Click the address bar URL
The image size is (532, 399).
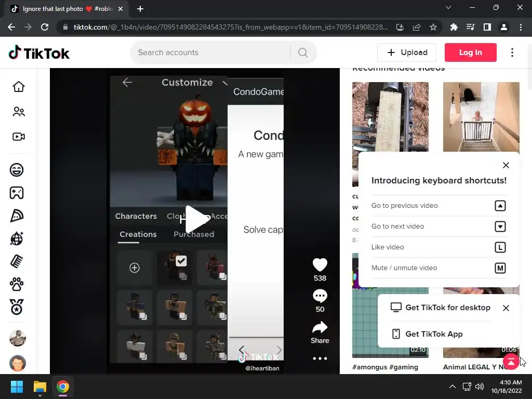[231, 27]
